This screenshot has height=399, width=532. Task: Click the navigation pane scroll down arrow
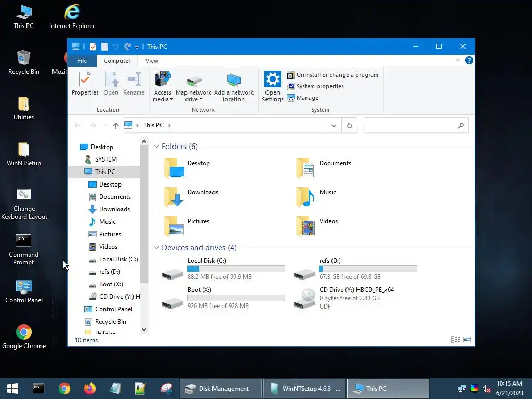[144, 330]
